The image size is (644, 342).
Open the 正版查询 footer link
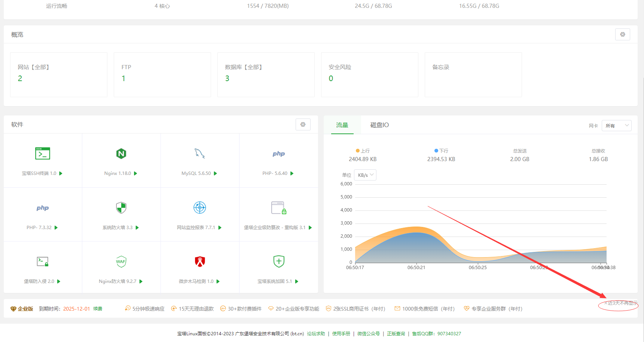click(396, 334)
